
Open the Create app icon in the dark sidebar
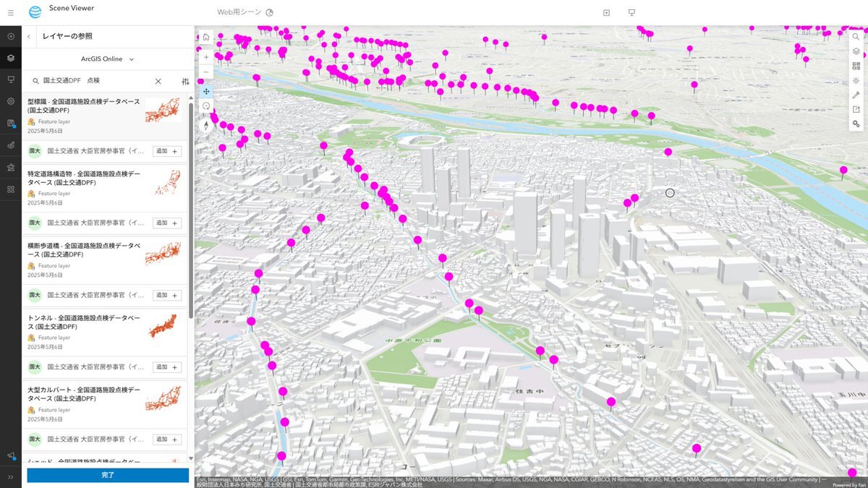coord(11,167)
